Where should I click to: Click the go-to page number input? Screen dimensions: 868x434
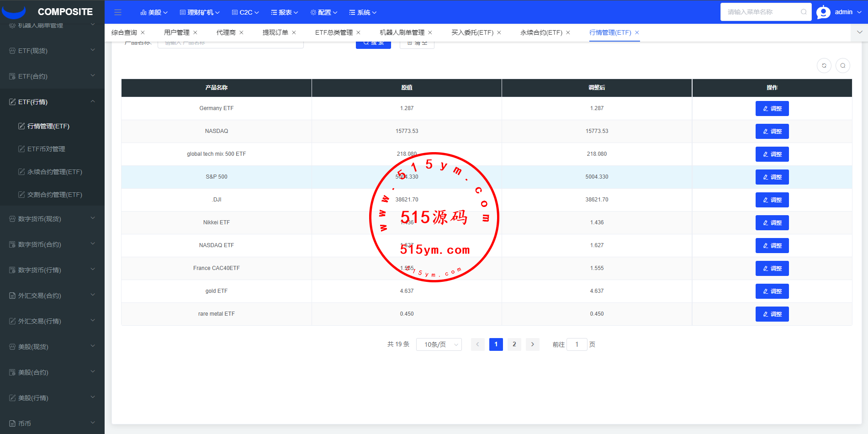tap(577, 344)
